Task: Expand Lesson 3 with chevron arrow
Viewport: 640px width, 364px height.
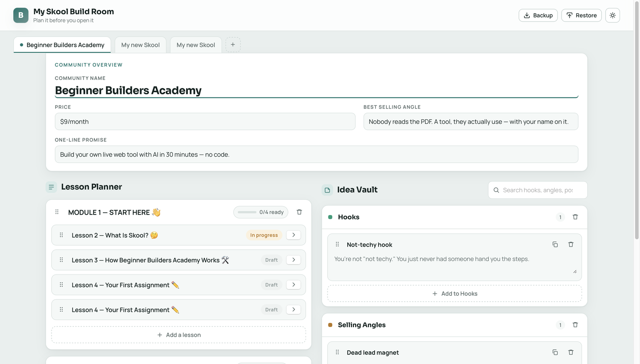Action: click(294, 260)
